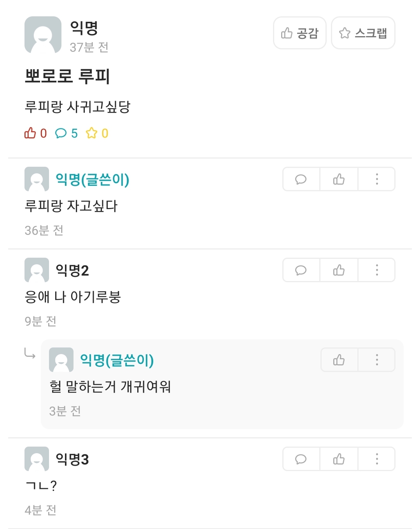The width and height of the screenshot is (420, 529).
Task: Tap the 스크랩 scrap button
Action: pos(363,33)
